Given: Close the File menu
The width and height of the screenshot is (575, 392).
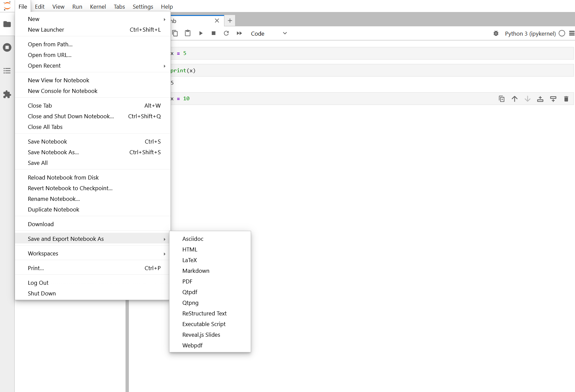Looking at the screenshot, I should (x=23, y=7).
